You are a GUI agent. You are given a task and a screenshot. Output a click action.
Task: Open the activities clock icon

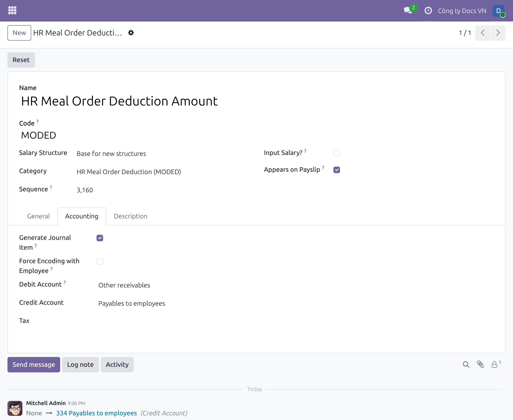428,10
